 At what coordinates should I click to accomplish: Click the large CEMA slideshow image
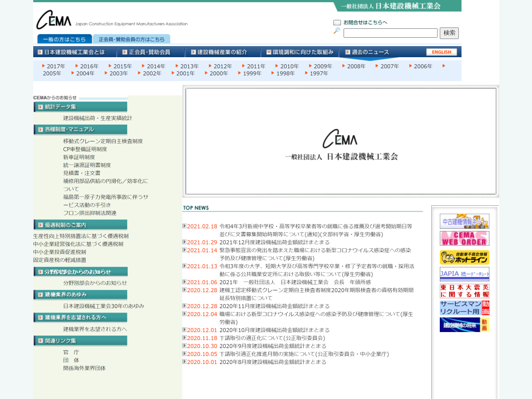click(x=340, y=141)
